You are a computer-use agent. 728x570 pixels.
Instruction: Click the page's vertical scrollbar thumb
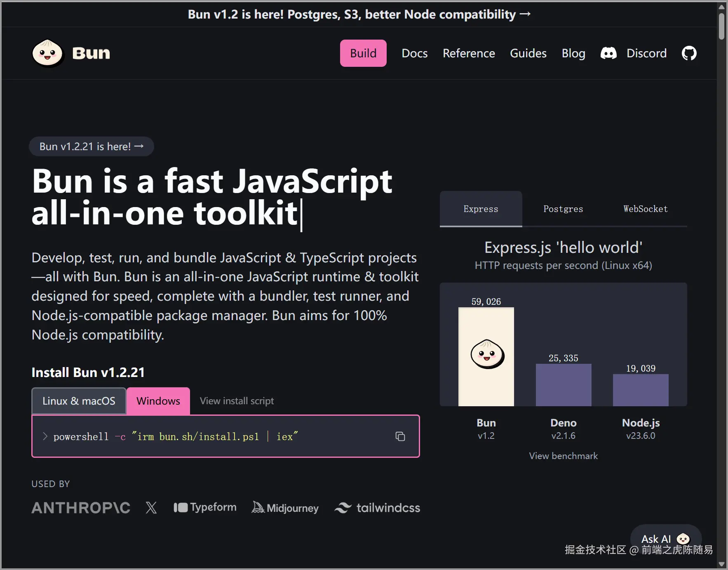[x=721, y=26]
